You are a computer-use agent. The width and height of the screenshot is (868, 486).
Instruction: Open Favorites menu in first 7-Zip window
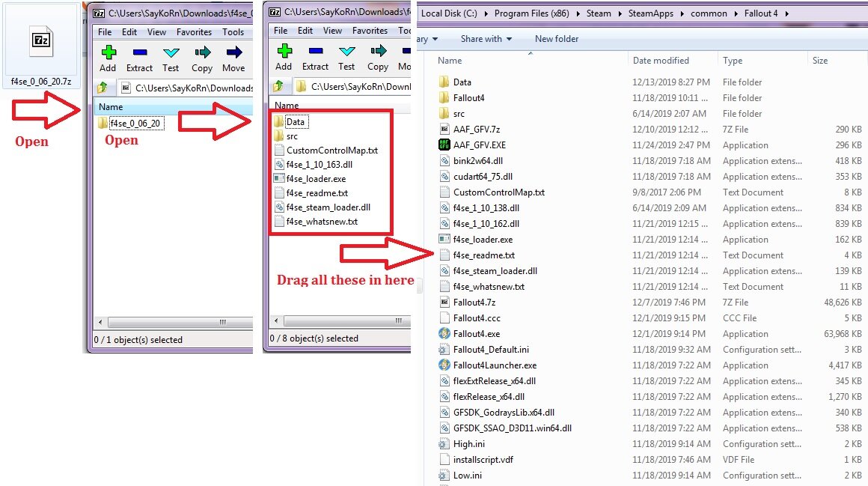pyautogui.click(x=194, y=32)
